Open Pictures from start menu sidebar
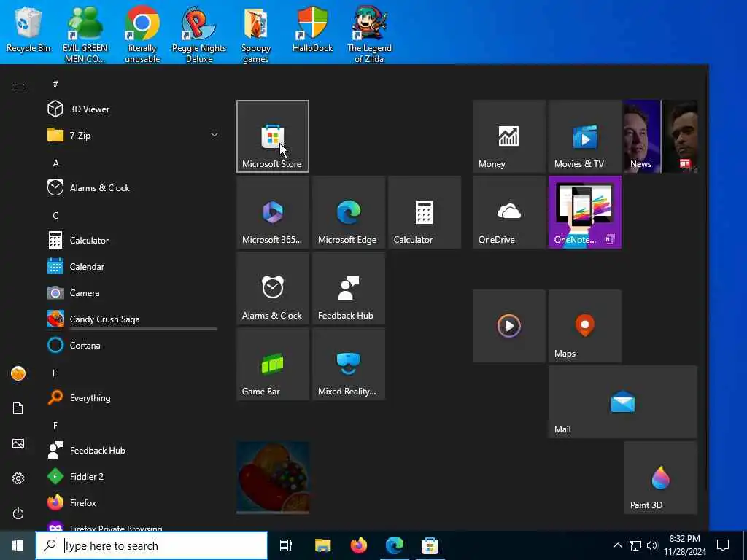747x560 pixels. pos(18,443)
